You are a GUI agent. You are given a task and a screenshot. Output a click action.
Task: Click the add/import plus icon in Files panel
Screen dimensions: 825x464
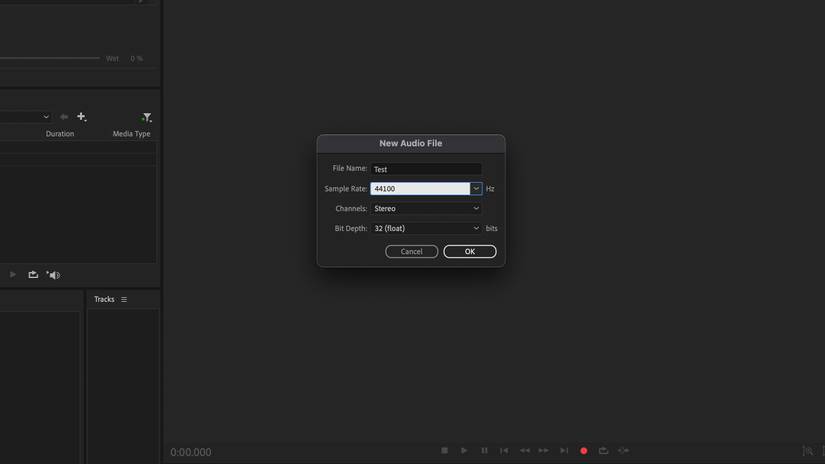[81, 117]
